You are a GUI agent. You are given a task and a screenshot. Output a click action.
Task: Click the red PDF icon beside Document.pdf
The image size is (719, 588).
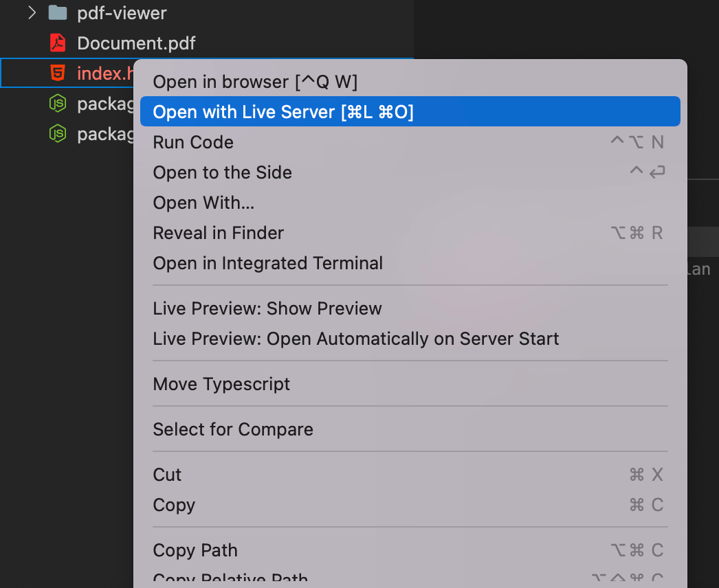[x=58, y=43]
